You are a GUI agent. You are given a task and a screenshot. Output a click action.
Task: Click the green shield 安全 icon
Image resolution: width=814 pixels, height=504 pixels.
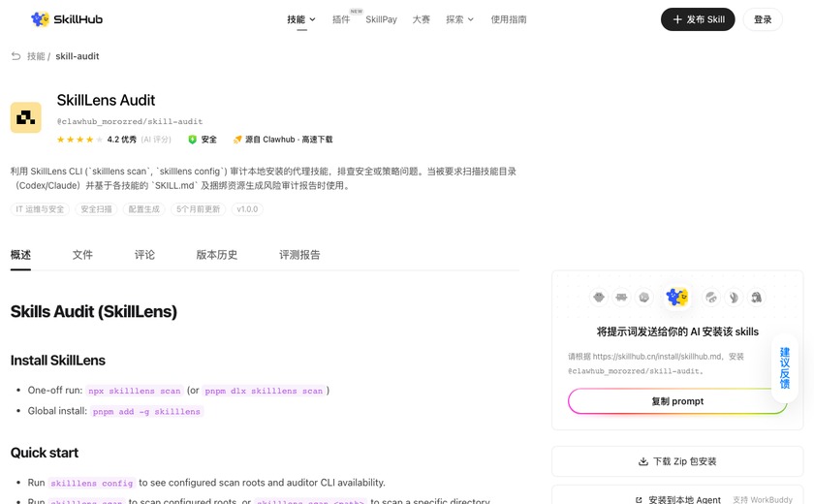[192, 140]
